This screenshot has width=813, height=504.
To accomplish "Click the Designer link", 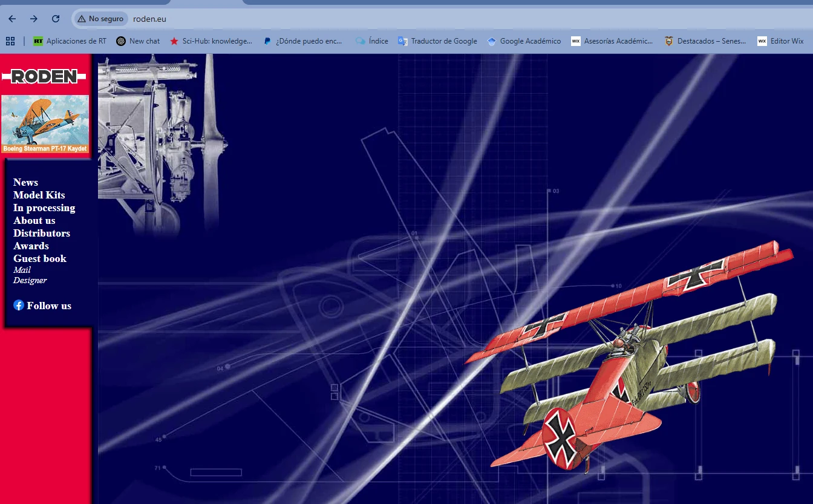I will pyautogui.click(x=30, y=280).
